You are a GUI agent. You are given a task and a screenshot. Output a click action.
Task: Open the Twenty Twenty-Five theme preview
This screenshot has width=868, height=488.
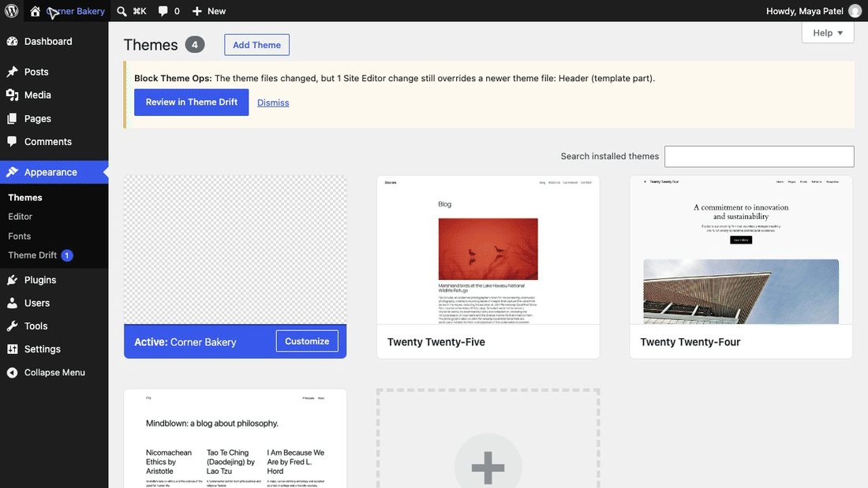[x=488, y=250]
